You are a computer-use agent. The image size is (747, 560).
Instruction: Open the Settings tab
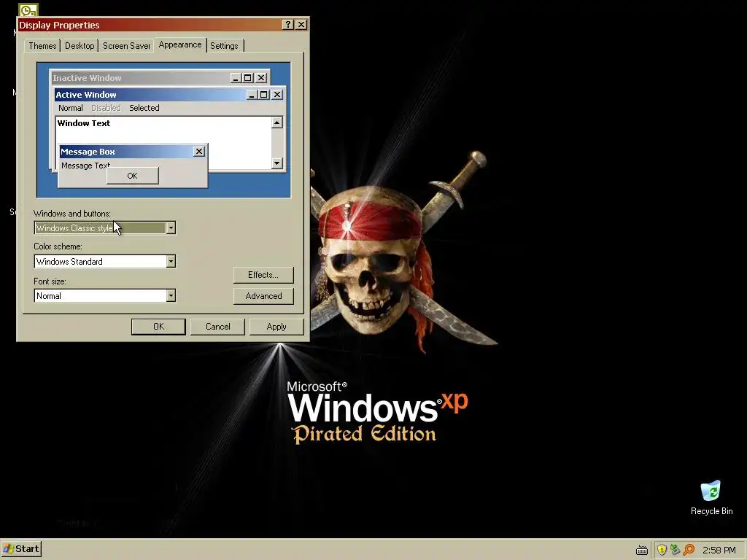(225, 46)
